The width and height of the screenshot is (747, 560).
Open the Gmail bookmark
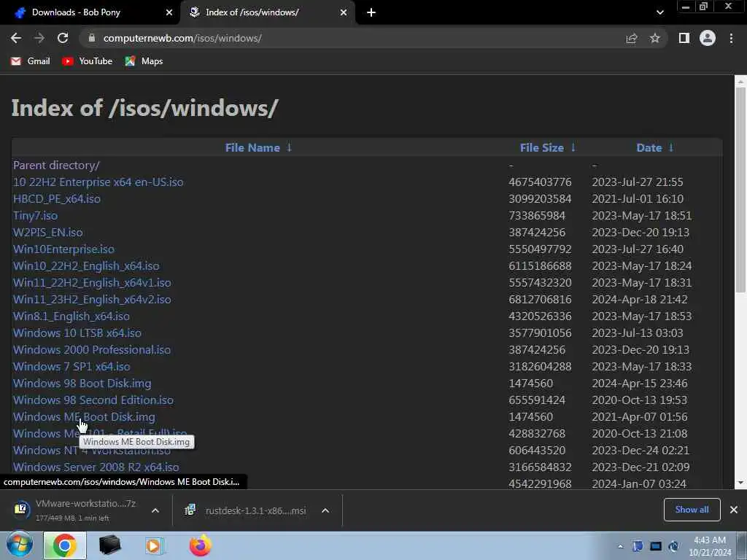[31, 61]
